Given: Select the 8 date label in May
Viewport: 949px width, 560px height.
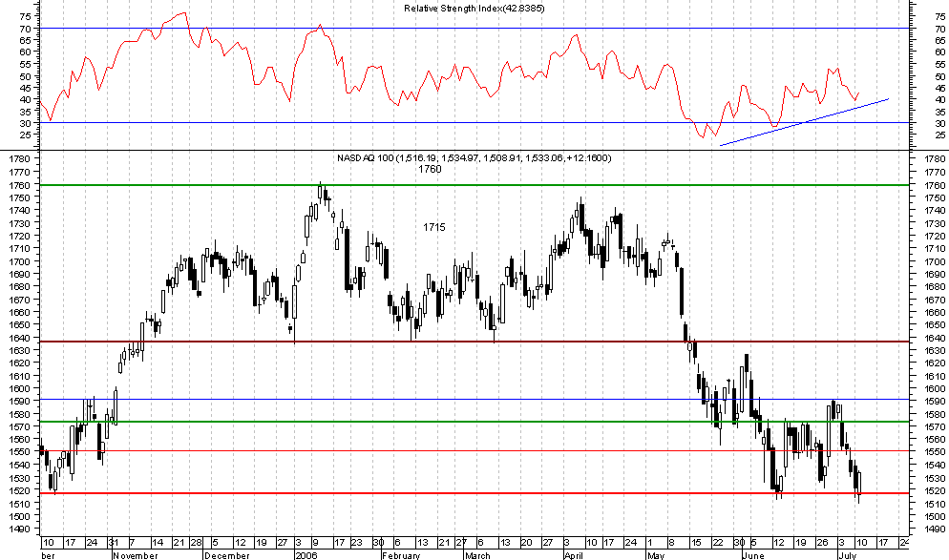Looking at the screenshot, I should click(670, 543).
